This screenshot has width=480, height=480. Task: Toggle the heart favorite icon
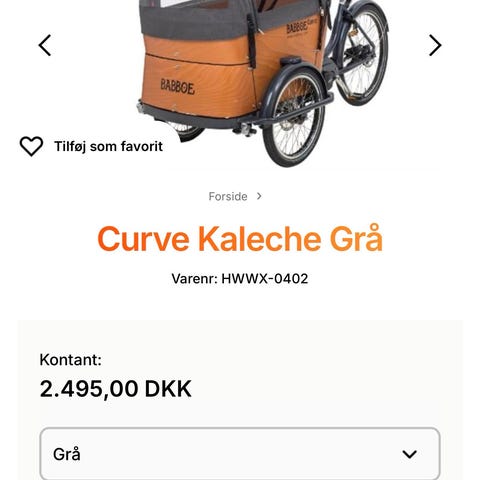click(x=31, y=146)
